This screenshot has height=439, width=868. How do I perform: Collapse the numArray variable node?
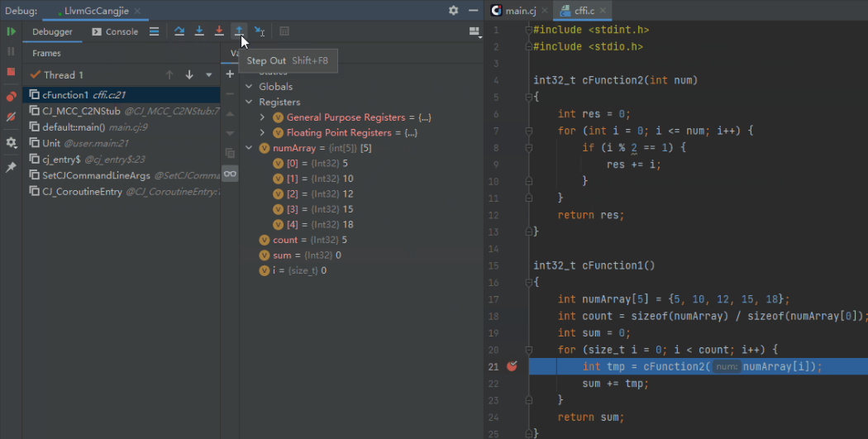(250, 149)
